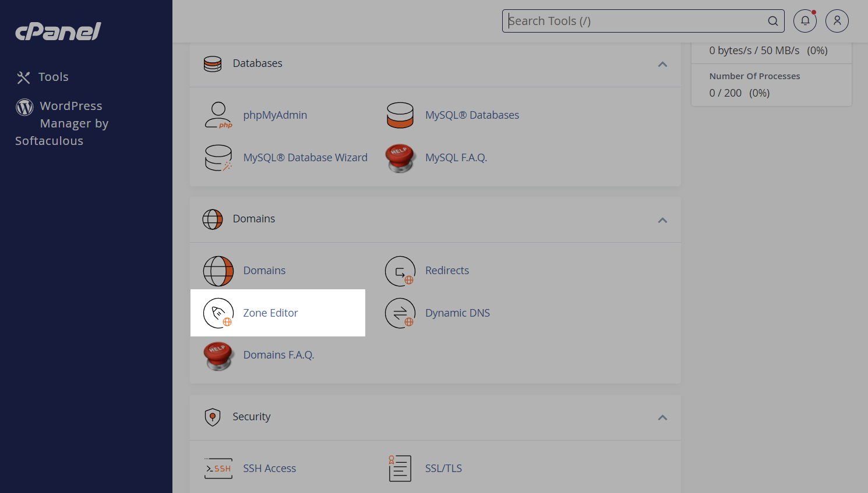Click the Security section title
Screen dimensions: 868x493
(x=252, y=417)
